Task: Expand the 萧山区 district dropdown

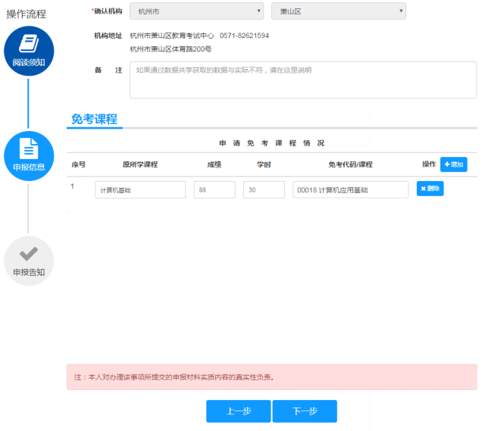Action: [x=338, y=11]
